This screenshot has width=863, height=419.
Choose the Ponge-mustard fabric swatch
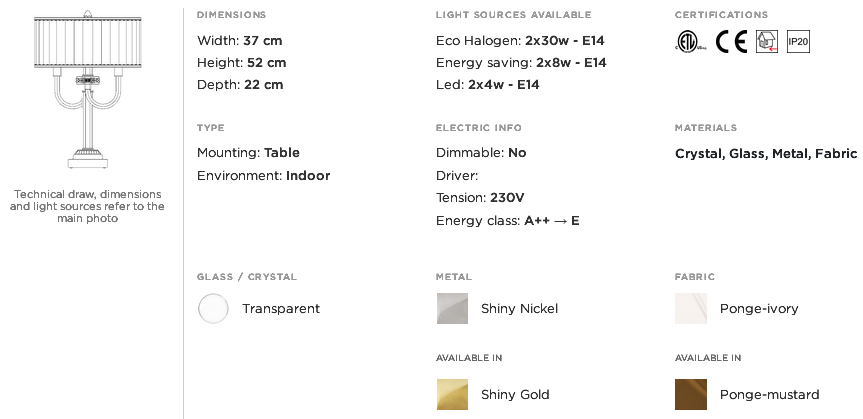pos(691,394)
